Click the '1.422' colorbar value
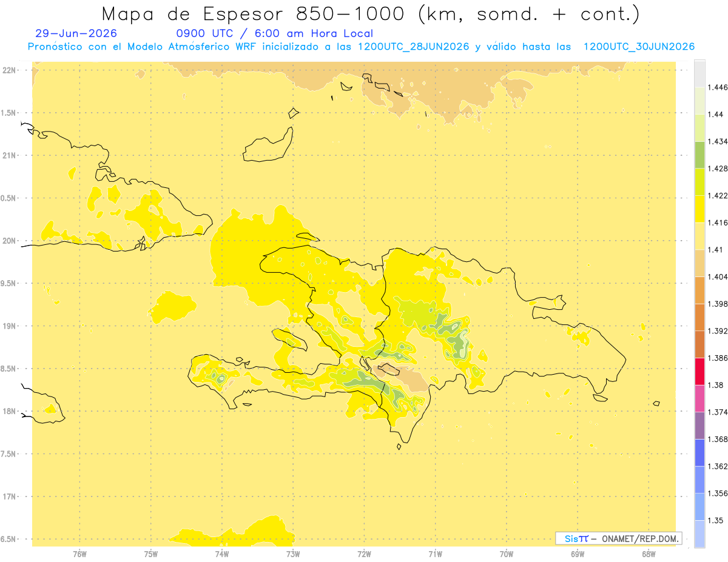 point(718,195)
